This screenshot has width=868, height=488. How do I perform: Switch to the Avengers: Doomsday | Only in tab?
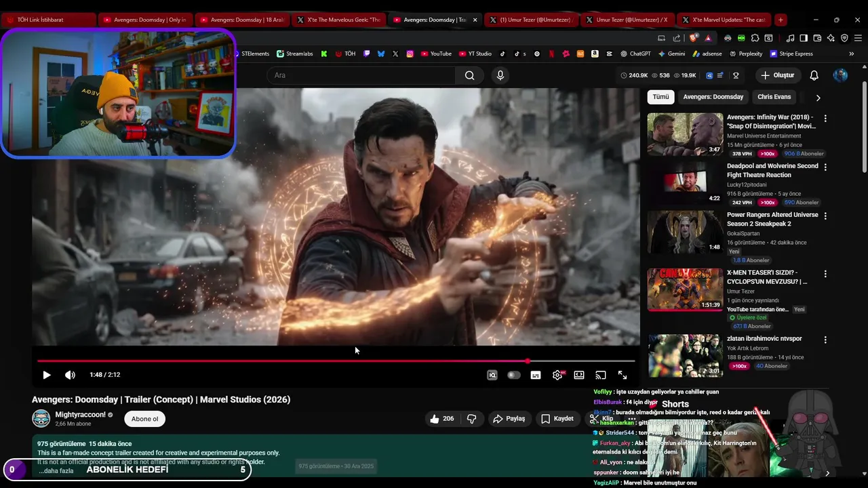pos(144,20)
